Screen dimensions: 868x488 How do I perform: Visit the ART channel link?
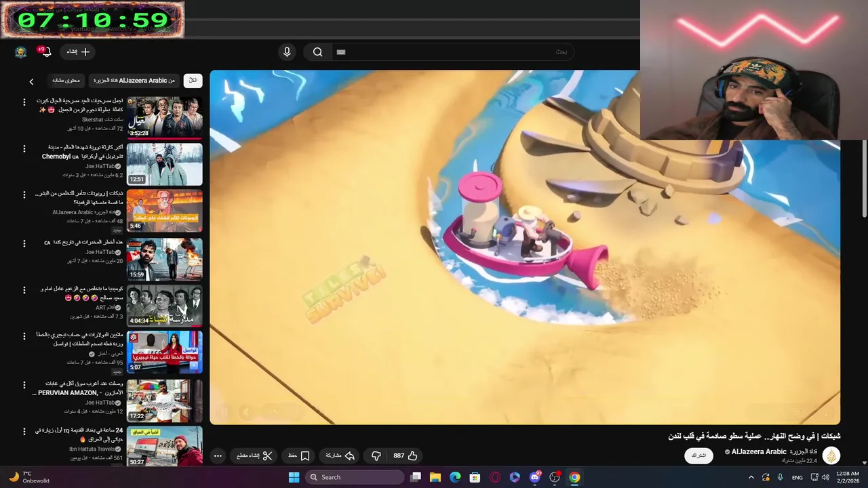108,307
